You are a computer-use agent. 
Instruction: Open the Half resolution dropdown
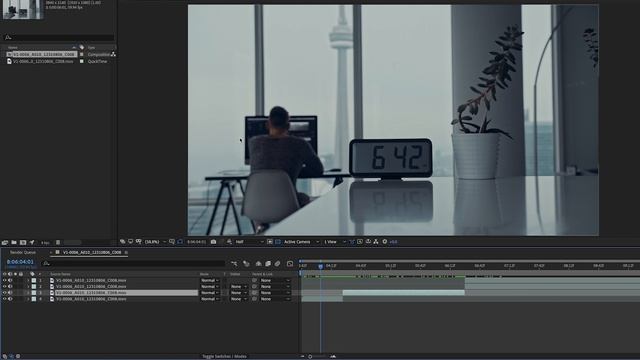pos(249,242)
